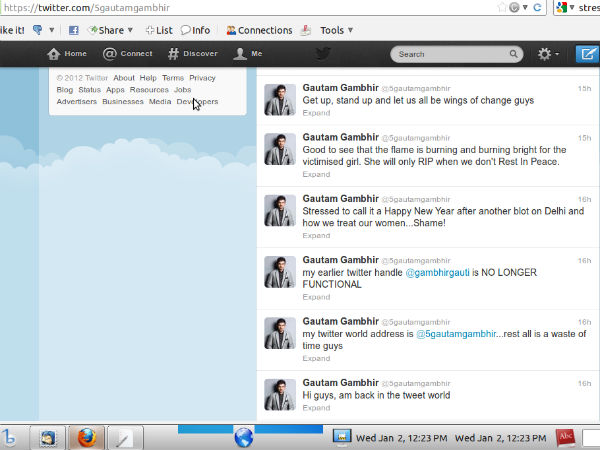Click avatar on 'Hi guys' tweet
Screen dimensions: 600x450
[280, 395]
